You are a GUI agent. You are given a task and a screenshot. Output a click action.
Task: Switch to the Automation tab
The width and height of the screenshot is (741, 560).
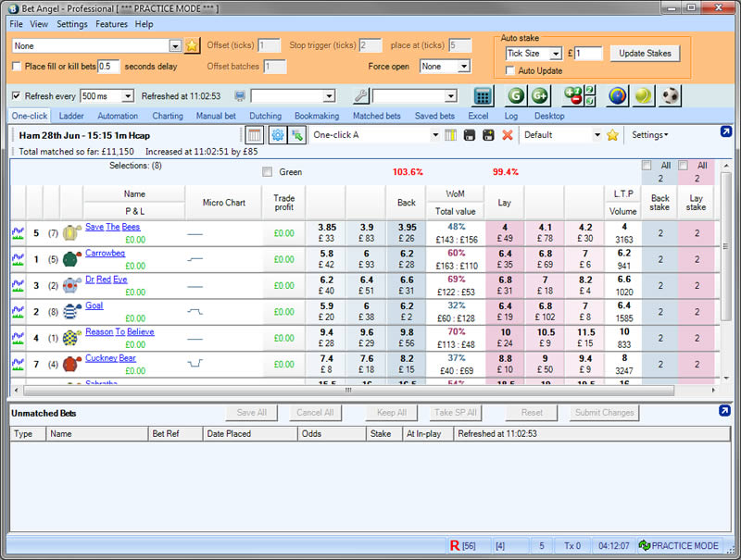pos(118,116)
